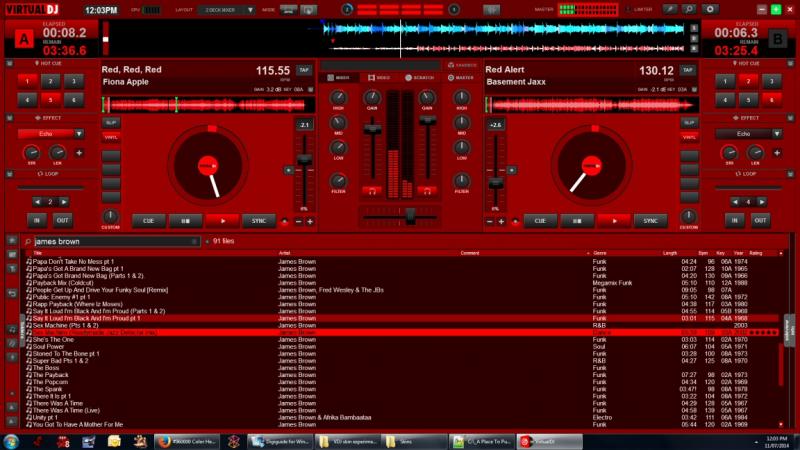The height and width of the screenshot is (450, 800).
Task: Switch to the SCRATCH tab
Action: pos(419,78)
